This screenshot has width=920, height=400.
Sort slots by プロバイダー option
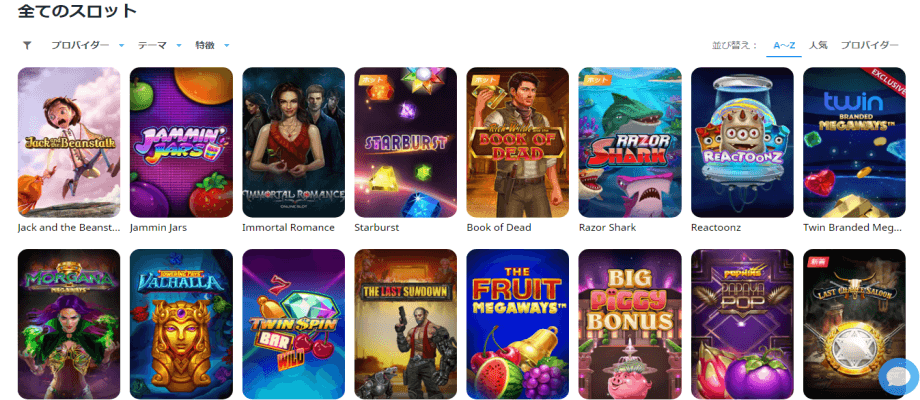point(870,45)
